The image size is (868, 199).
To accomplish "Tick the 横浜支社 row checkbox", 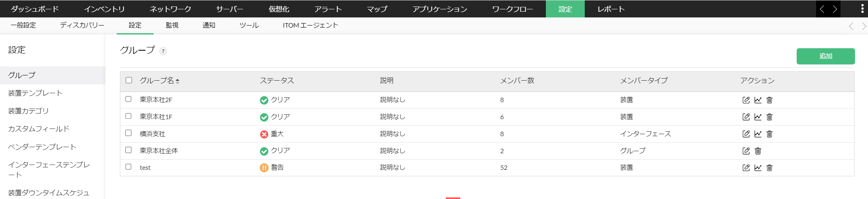I will click(x=128, y=133).
